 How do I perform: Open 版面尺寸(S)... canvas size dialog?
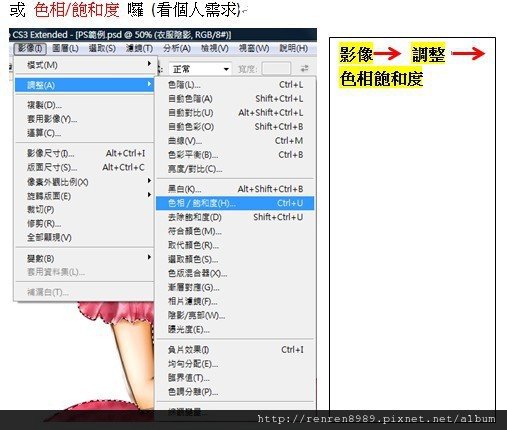pyautogui.click(x=84, y=167)
